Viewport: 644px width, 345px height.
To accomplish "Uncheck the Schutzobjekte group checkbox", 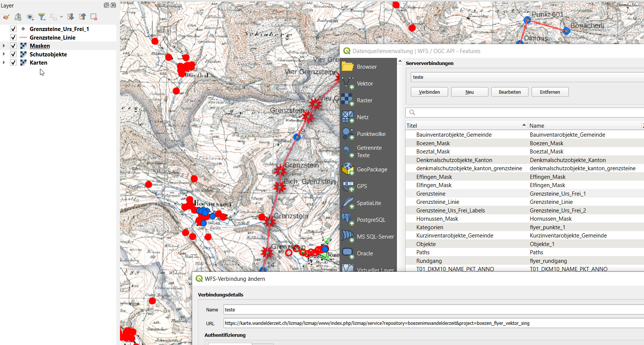I will [13, 54].
